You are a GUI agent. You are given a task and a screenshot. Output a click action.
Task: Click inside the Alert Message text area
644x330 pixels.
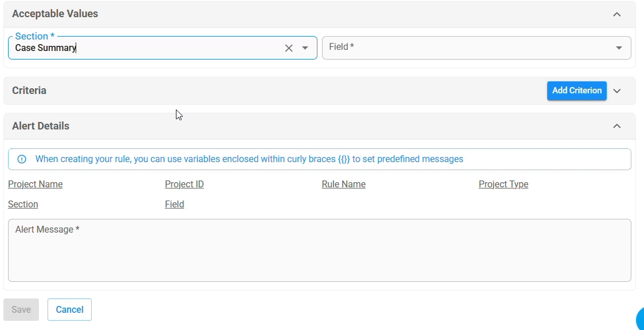[320, 250]
